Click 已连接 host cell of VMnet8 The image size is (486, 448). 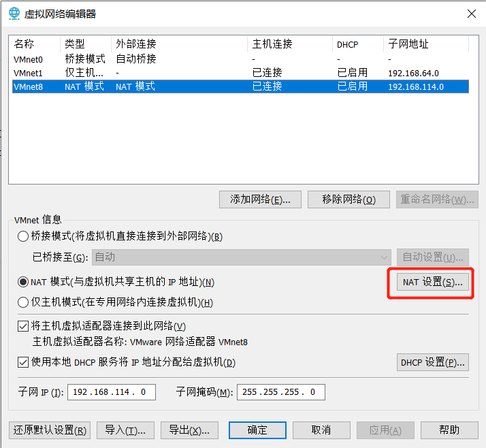pos(268,86)
